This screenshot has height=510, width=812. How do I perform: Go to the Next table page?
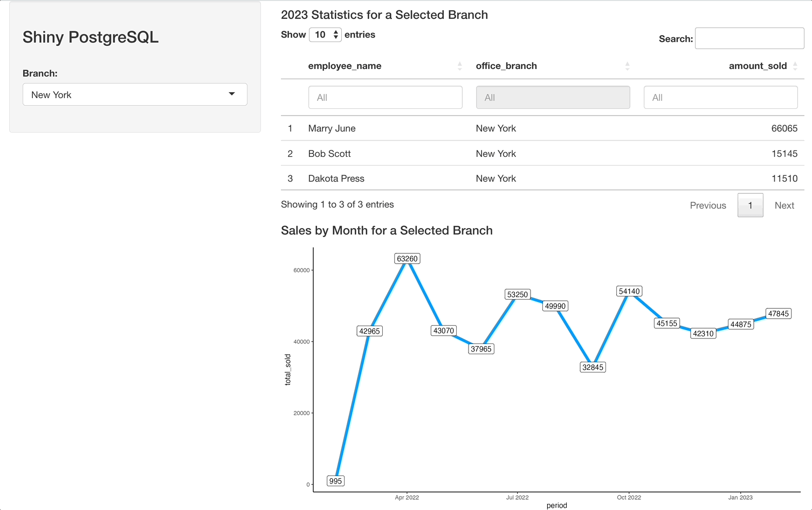(784, 205)
